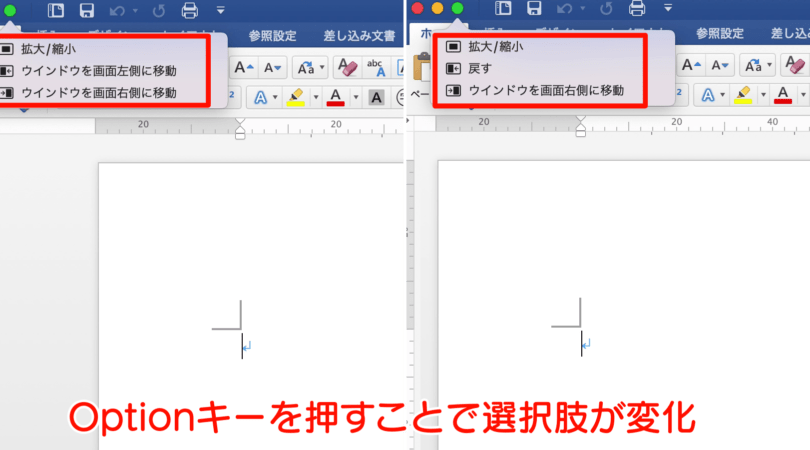
Task: Open customize quick access toolbar in right window
Action: coord(668,8)
